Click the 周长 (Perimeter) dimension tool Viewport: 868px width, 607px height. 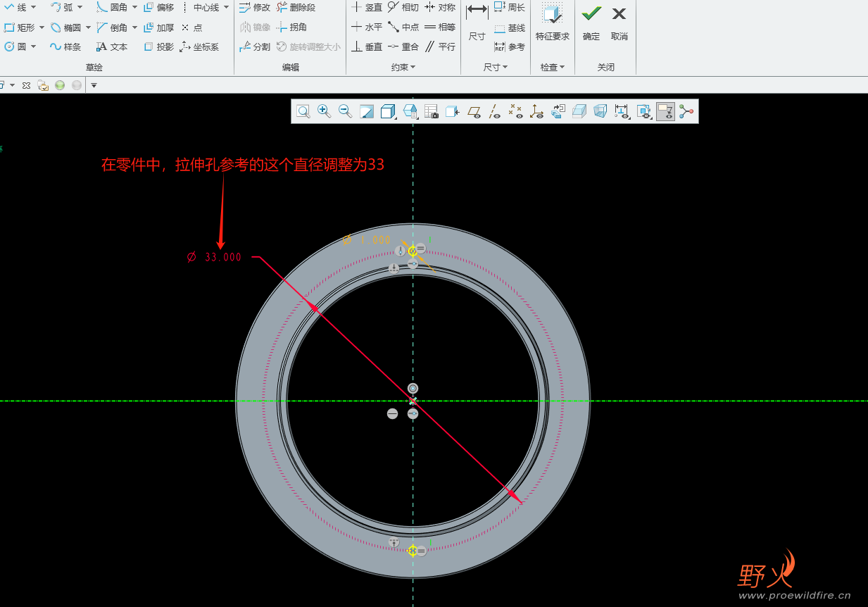pyautogui.click(x=510, y=7)
